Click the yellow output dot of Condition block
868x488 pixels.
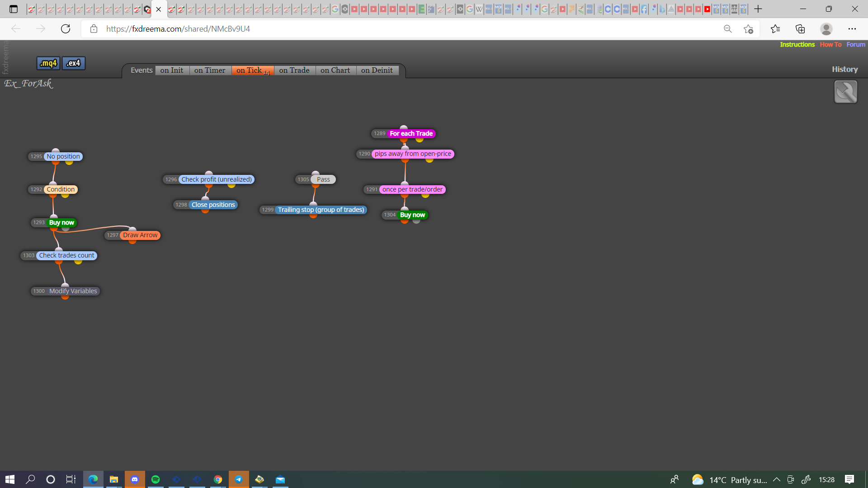coord(65,195)
